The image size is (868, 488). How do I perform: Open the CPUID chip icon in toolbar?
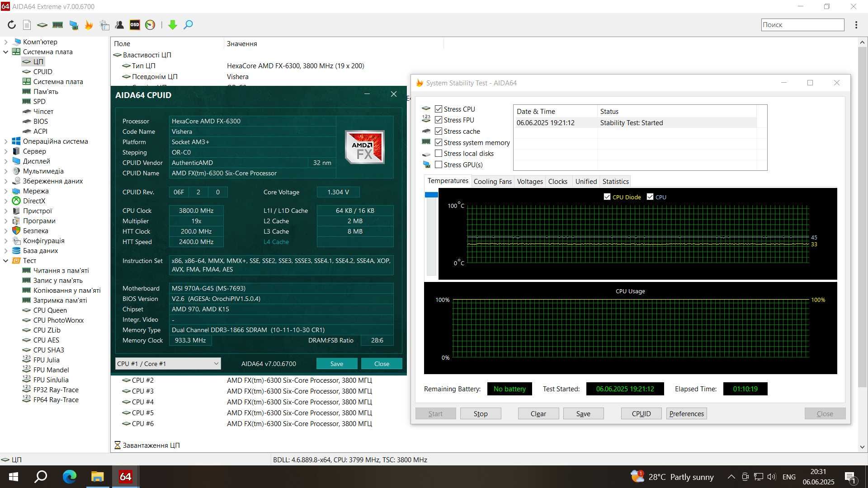42,25
